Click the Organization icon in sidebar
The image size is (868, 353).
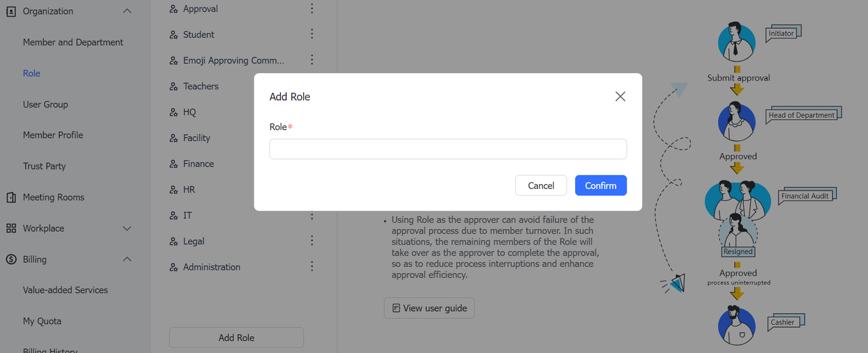[11, 11]
